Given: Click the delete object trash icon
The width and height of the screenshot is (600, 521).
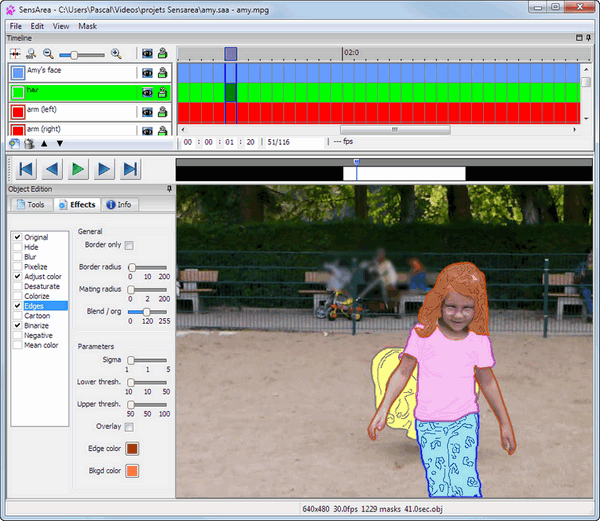Looking at the screenshot, I should tap(28, 143).
